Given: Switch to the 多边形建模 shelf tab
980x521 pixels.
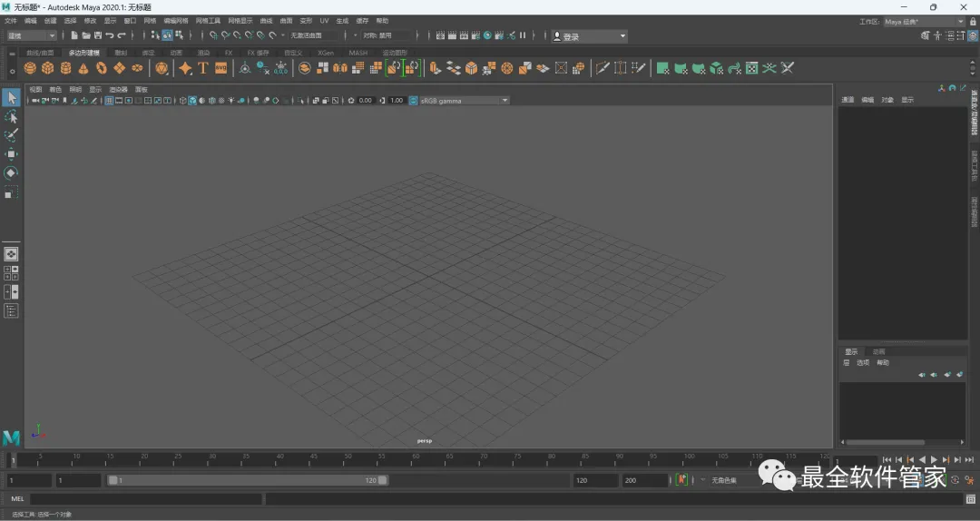Looking at the screenshot, I should coord(84,53).
